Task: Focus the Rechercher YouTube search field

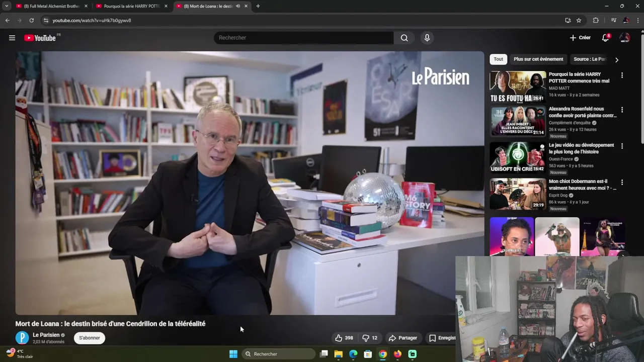Action: click(x=304, y=38)
